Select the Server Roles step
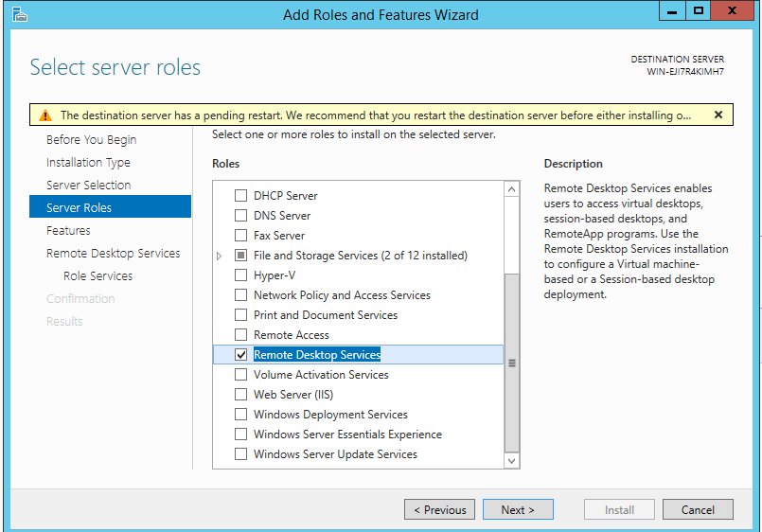This screenshot has width=762, height=532. 111,207
